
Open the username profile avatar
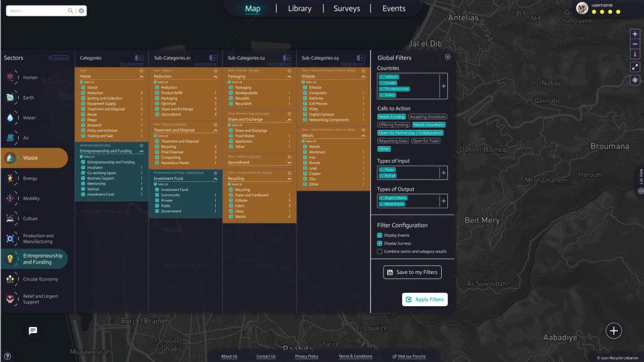(x=582, y=8)
